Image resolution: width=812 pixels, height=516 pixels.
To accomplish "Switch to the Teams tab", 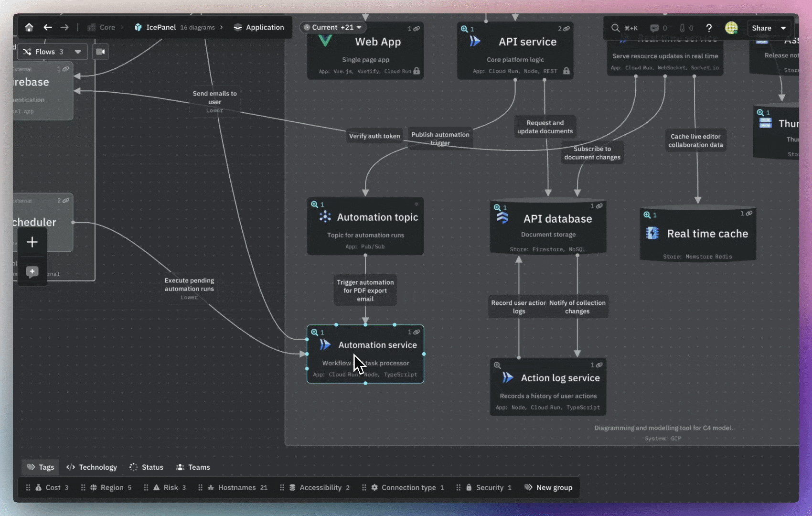I will click(193, 467).
